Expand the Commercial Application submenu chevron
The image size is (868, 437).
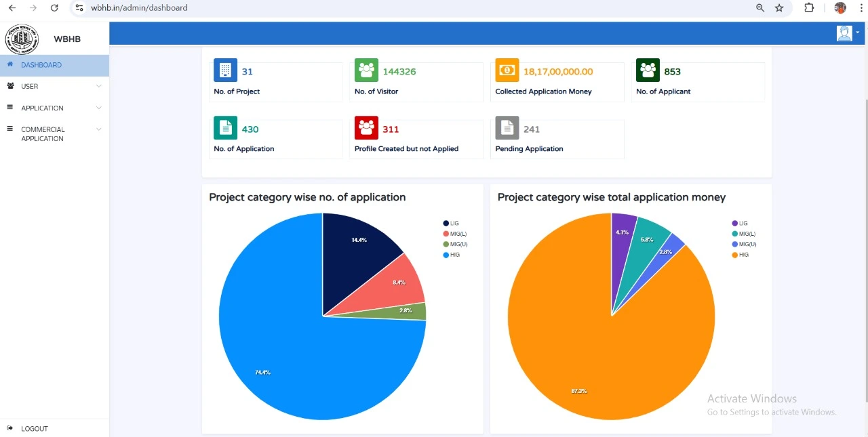pos(99,129)
